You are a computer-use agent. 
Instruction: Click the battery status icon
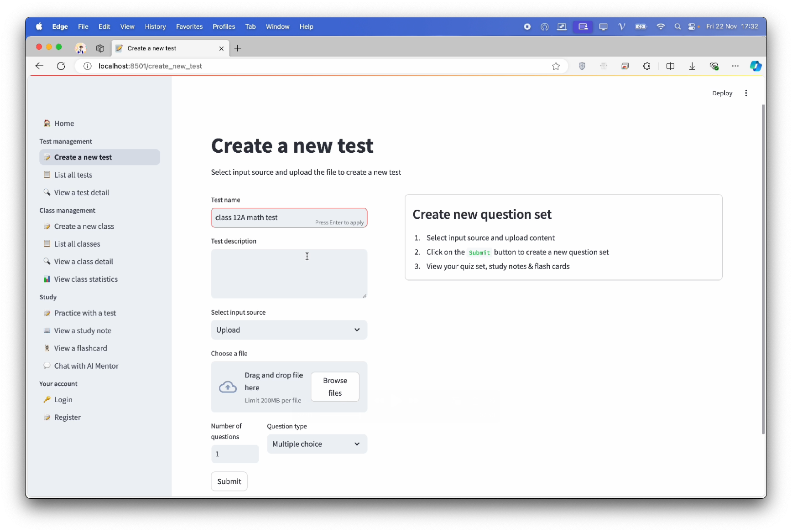(x=641, y=26)
